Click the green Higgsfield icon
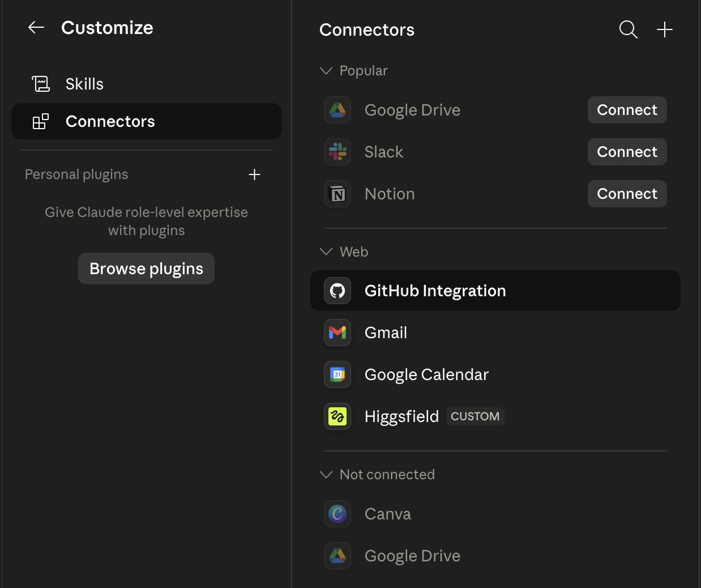Screen dimensions: 701x588 (x=337, y=416)
